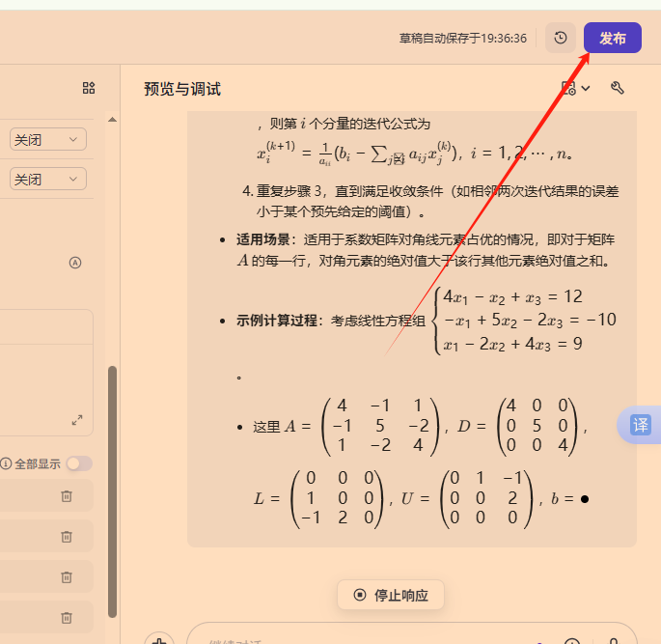Image resolution: width=661 pixels, height=644 pixels.
Task: Click the expand arrows icon in the text box
Action: (x=77, y=420)
